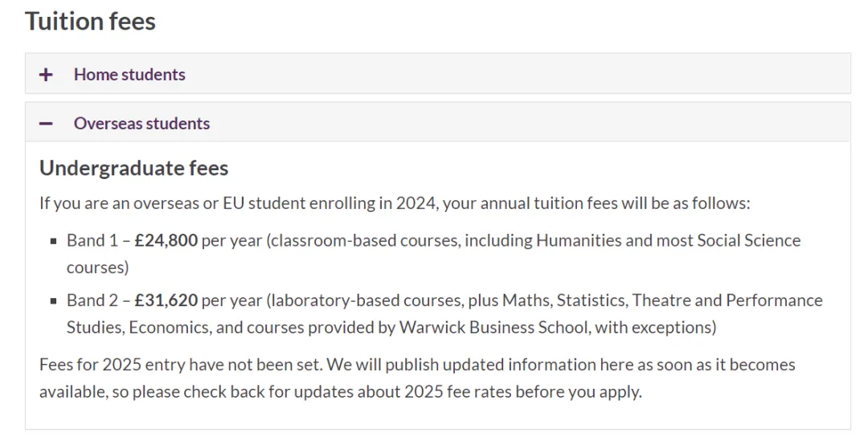Click 'Theatre and Performance' in Band 2 description
The height and width of the screenshot is (445, 868).
pos(727,300)
